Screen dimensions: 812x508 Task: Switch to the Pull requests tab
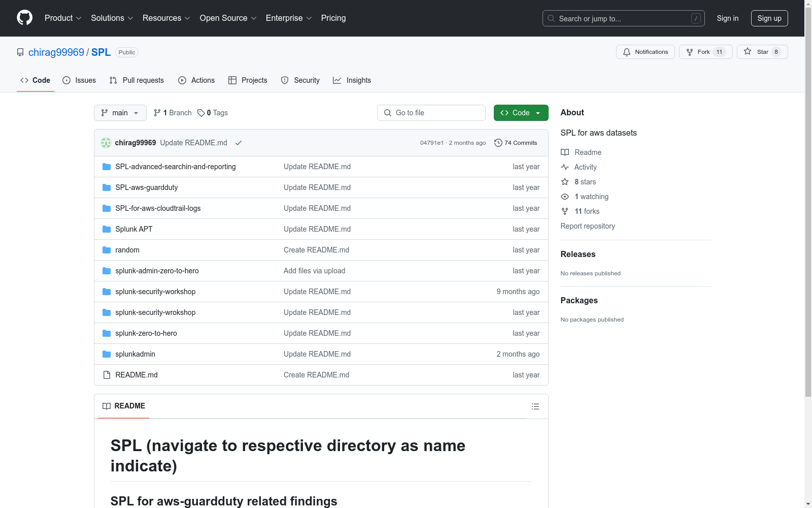pyautogui.click(x=137, y=80)
